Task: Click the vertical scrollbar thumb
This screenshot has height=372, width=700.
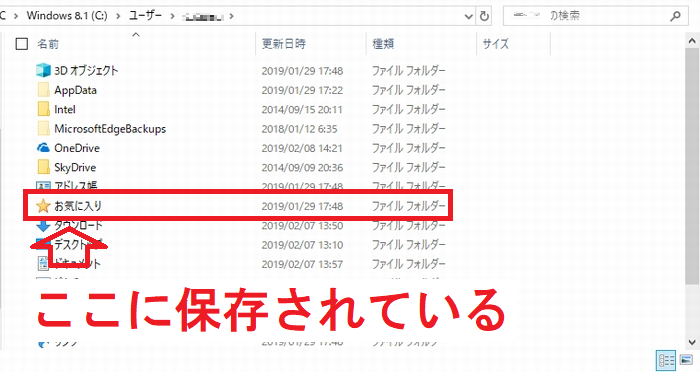Action: (x=692, y=165)
